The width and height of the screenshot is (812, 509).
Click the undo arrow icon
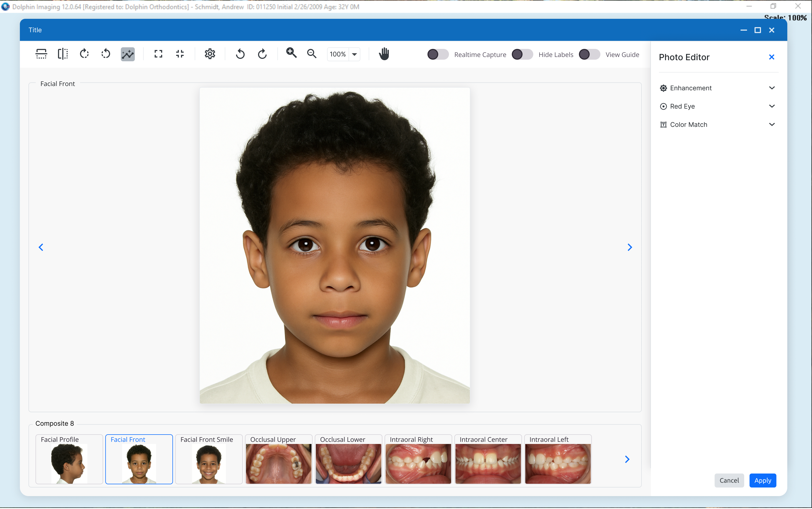(240, 54)
